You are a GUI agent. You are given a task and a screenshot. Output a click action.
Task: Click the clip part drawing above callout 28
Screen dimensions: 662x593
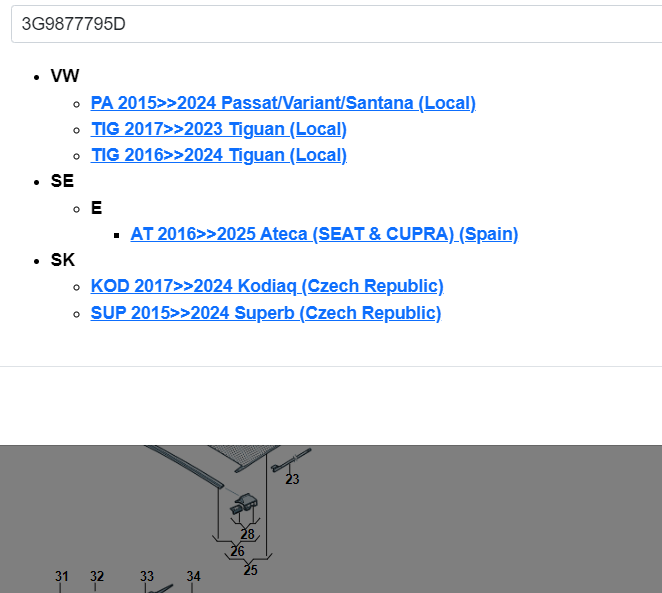point(246,506)
